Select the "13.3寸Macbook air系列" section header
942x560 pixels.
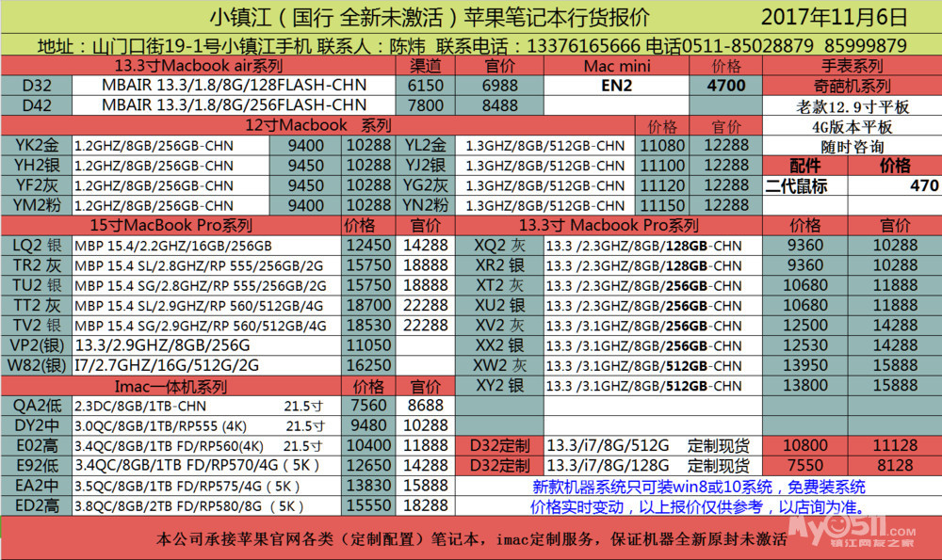point(198,66)
